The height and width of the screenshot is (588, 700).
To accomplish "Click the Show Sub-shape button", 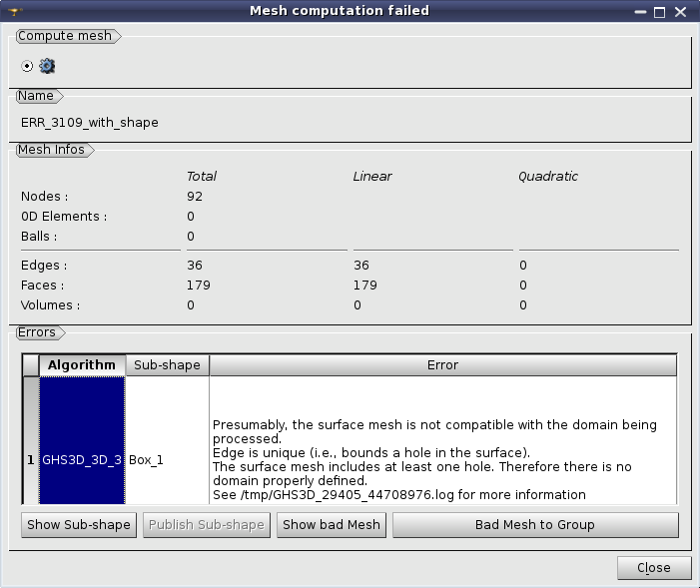I will coord(79,524).
